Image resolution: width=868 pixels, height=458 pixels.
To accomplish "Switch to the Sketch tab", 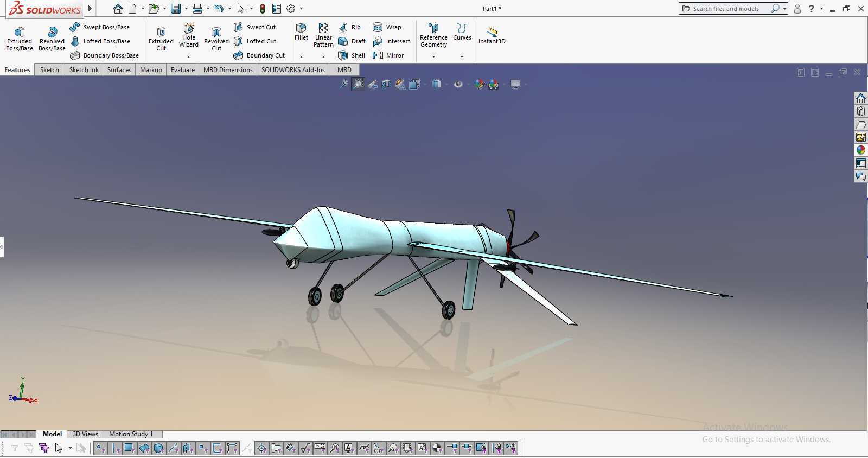I will click(49, 70).
